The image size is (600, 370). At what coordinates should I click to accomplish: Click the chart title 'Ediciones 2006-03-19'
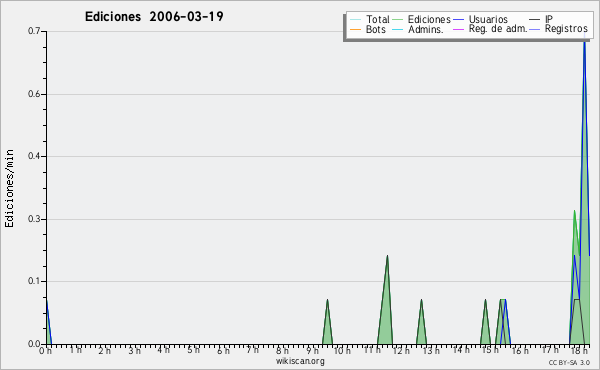click(x=154, y=17)
